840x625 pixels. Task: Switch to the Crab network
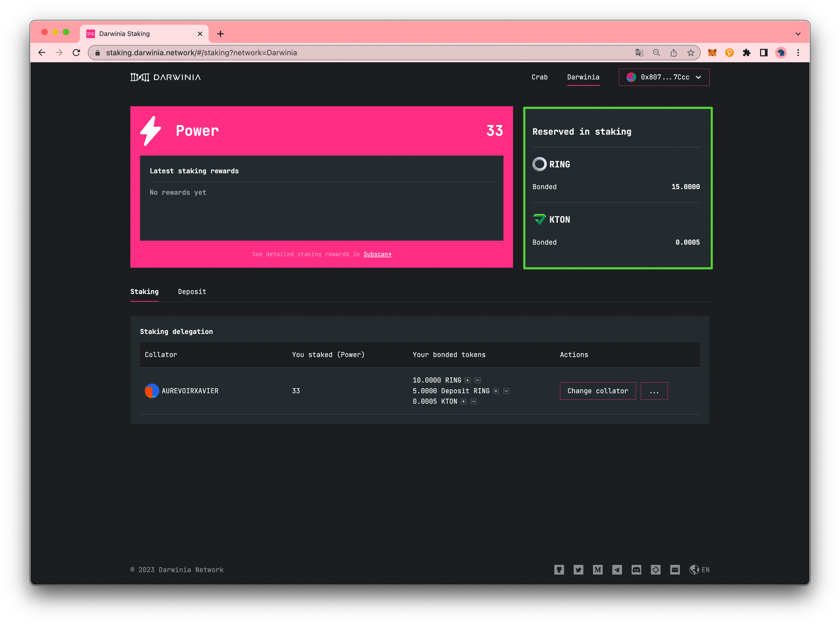[539, 77]
